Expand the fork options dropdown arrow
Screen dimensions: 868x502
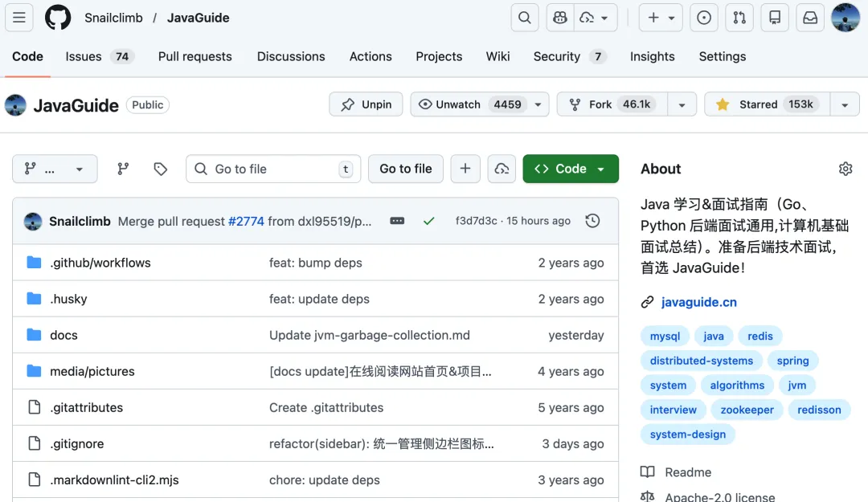pos(682,104)
